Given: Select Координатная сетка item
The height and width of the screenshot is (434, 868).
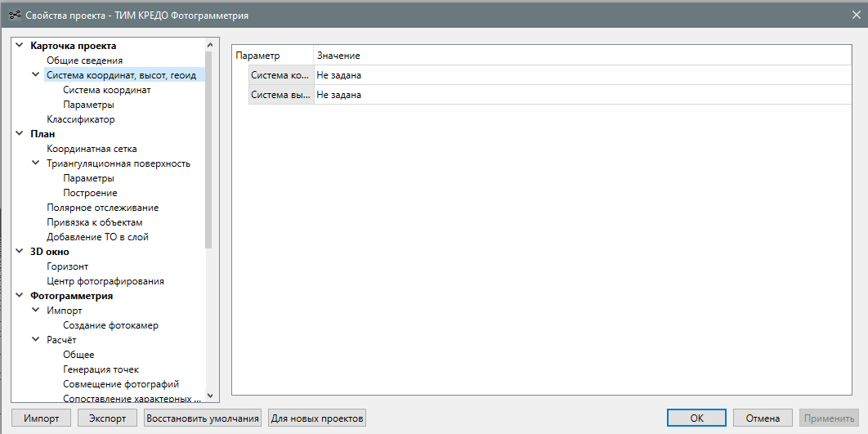Looking at the screenshot, I should (x=92, y=149).
